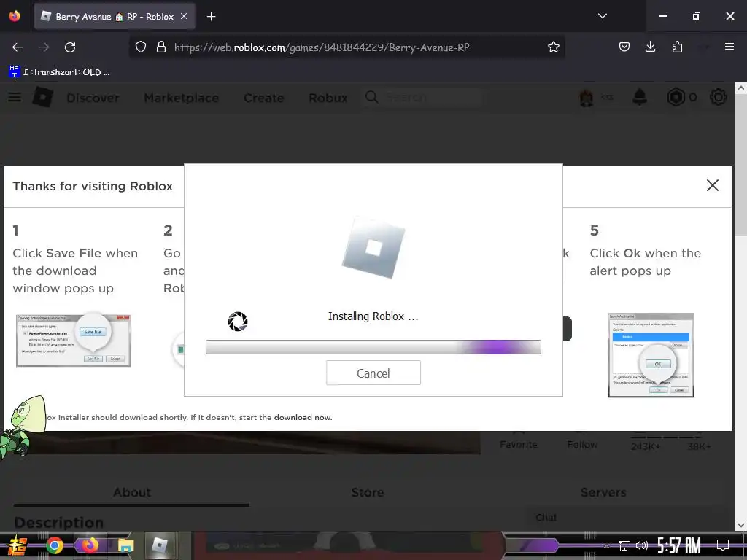Close the Thanks for visiting Roblox dialog
The image size is (747, 560).
(x=712, y=185)
